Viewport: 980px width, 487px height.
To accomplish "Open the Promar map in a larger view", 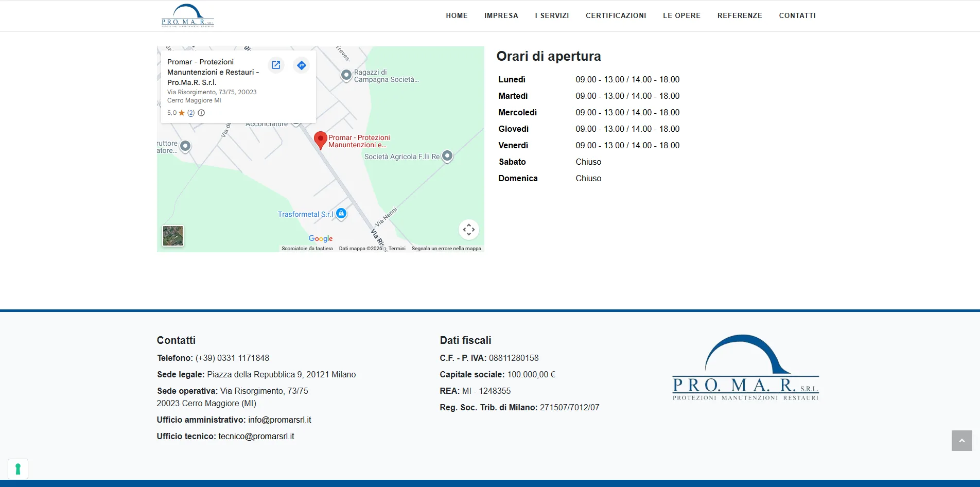I will [276, 65].
